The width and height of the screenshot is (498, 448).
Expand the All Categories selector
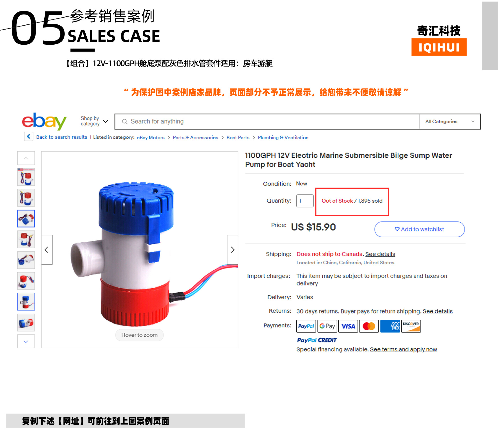(x=450, y=121)
